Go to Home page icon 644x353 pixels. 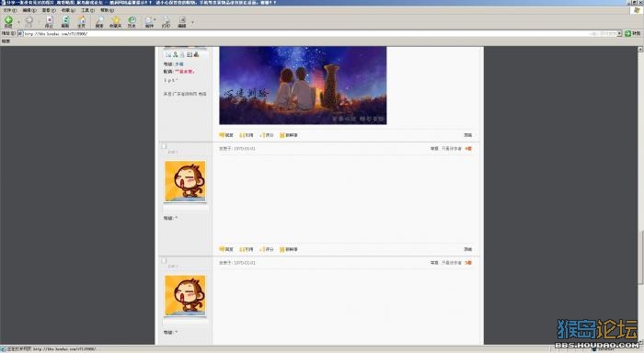click(x=82, y=21)
